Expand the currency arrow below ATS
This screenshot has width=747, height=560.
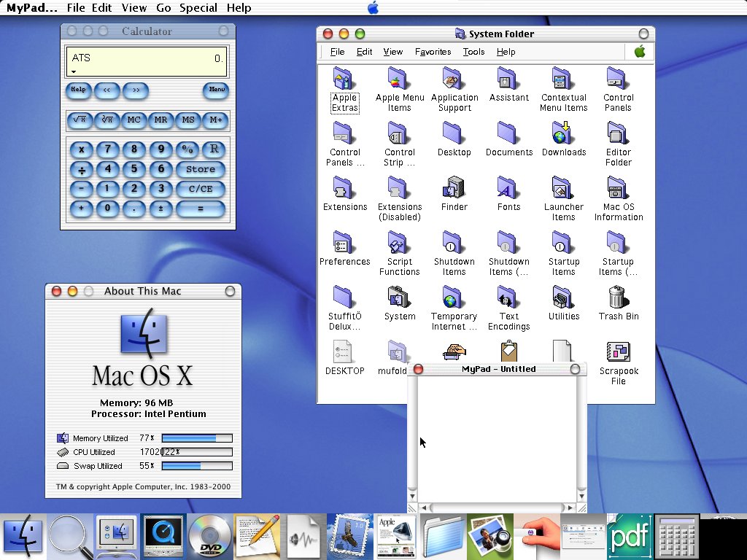pos(74,72)
